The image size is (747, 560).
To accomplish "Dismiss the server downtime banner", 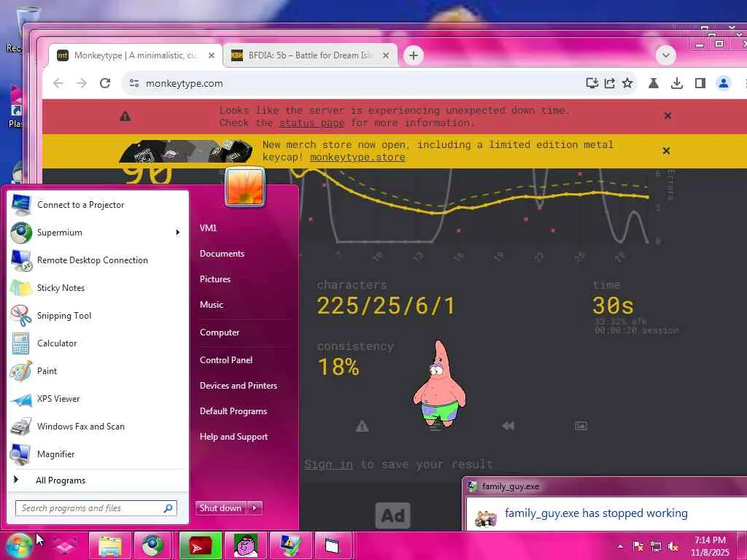I will tap(668, 116).
